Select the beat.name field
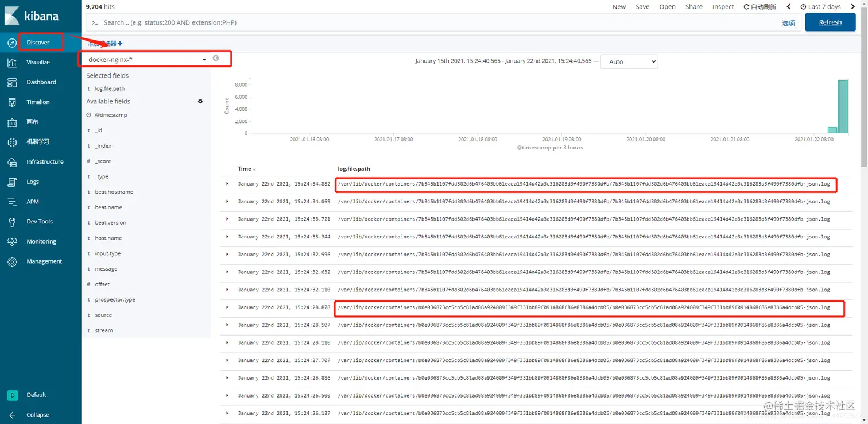The height and width of the screenshot is (424, 868). click(108, 207)
